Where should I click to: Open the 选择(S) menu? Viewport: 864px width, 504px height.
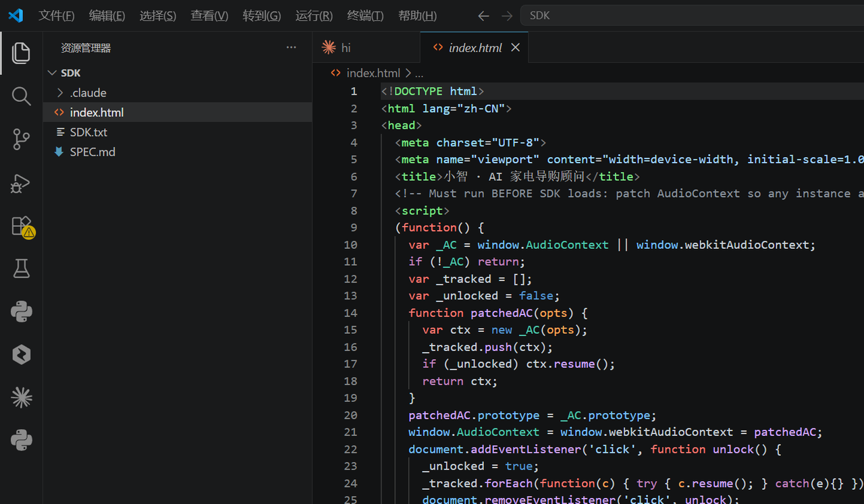coord(158,16)
